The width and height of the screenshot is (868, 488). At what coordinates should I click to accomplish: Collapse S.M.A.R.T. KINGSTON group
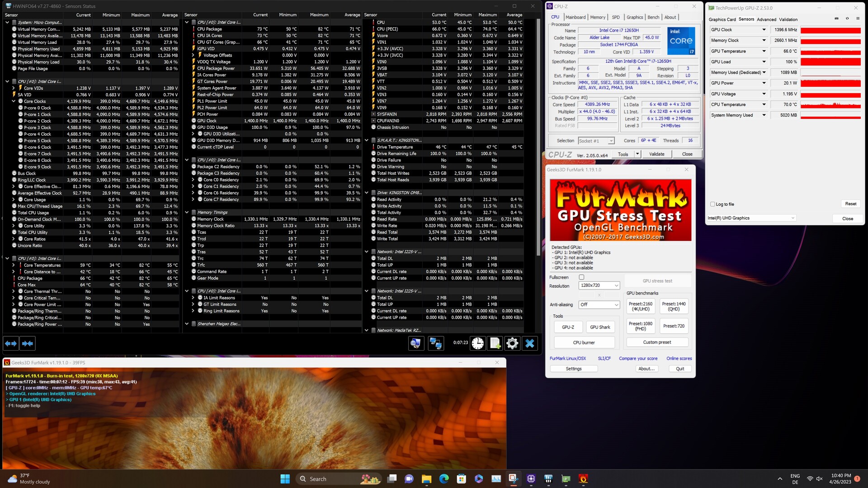tap(367, 140)
